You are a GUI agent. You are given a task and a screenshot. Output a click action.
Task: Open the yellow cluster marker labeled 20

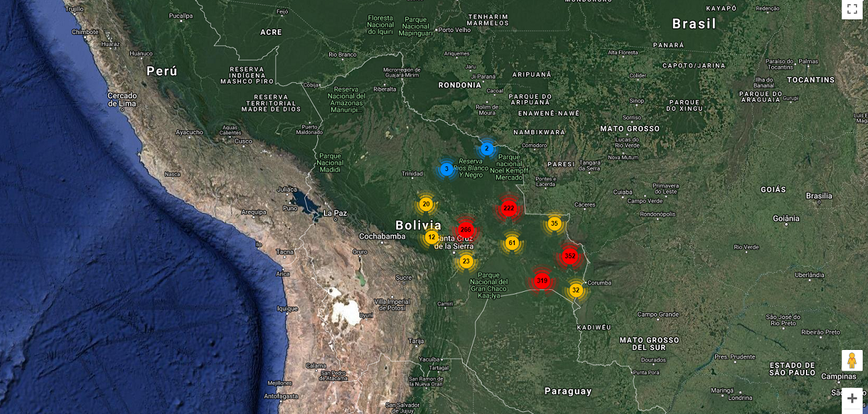click(x=426, y=204)
